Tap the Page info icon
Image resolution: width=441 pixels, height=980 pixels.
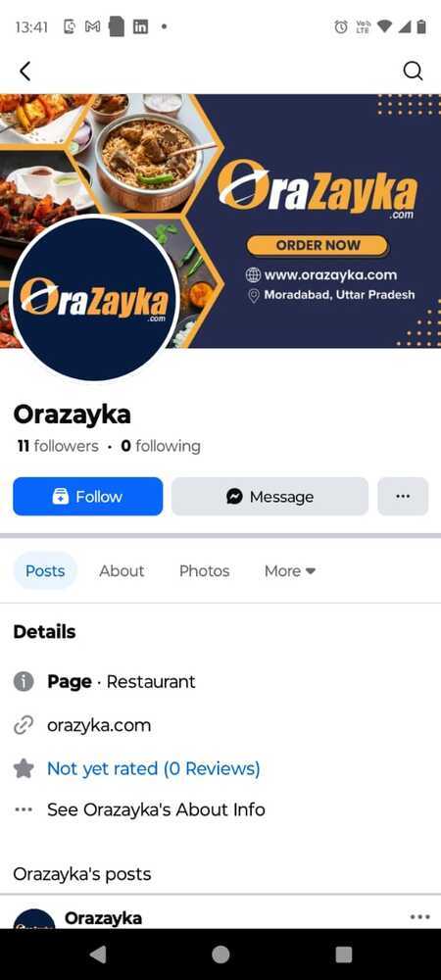pos(24,682)
